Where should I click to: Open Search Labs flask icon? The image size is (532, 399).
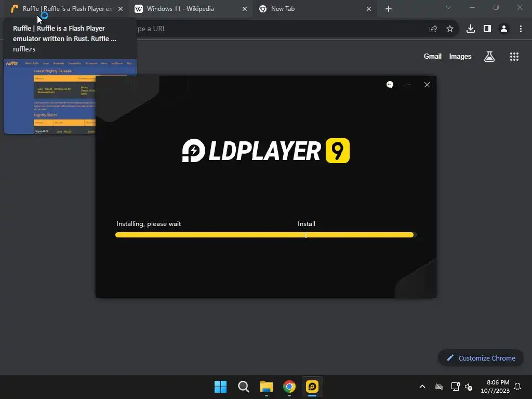tap(489, 57)
